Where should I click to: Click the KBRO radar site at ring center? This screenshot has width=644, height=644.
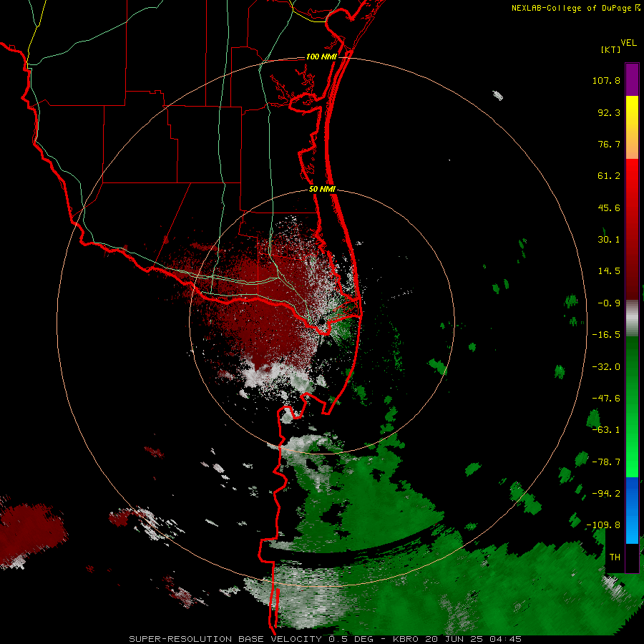[x=322, y=321]
